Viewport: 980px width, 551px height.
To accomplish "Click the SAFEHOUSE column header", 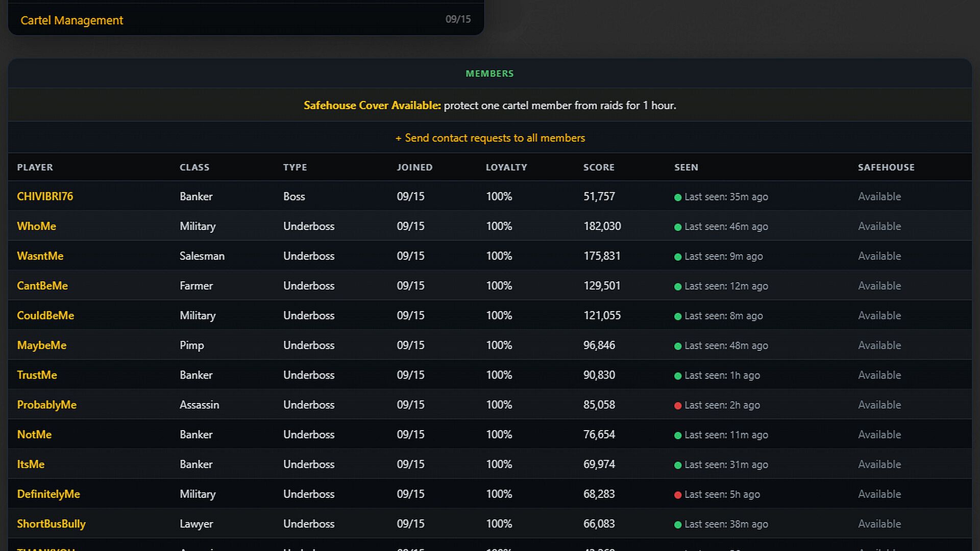I will pos(886,167).
